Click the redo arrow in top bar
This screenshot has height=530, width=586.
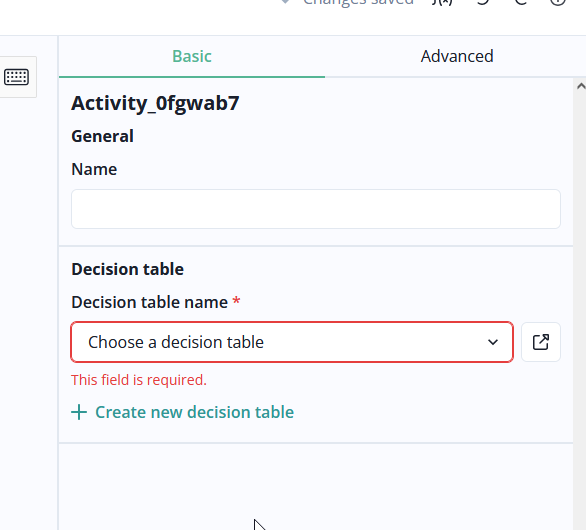[520, 2]
